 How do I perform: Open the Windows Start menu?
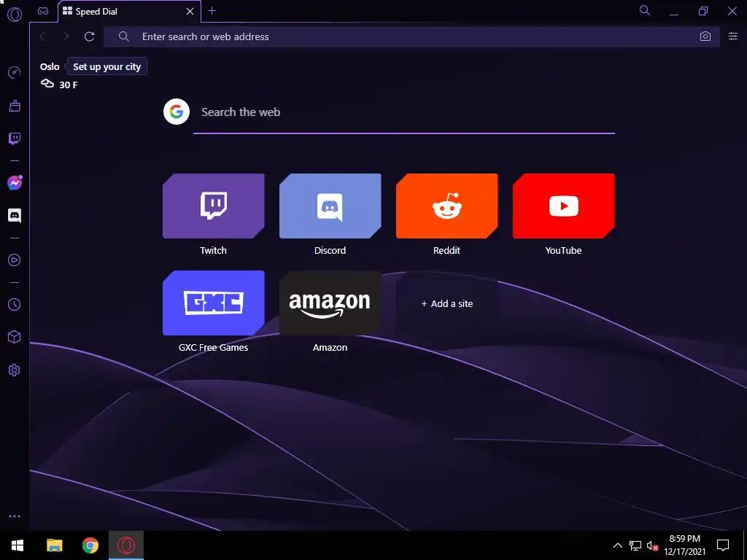click(18, 545)
